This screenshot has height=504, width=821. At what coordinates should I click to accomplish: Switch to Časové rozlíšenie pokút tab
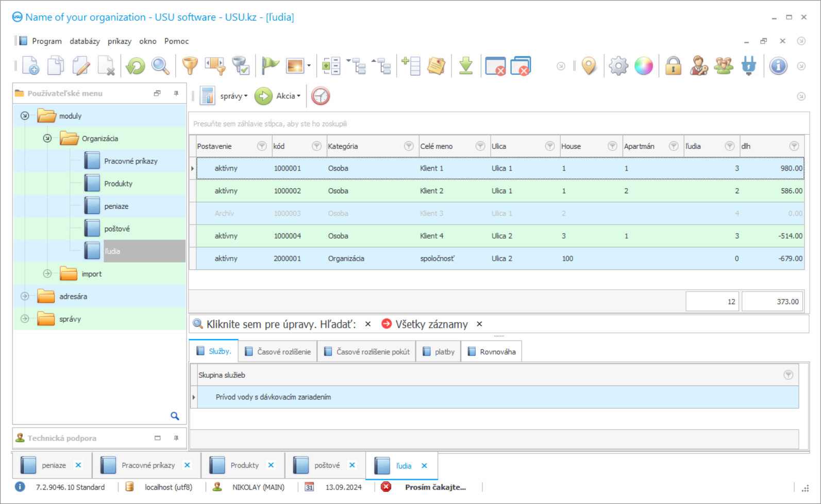pos(367,351)
